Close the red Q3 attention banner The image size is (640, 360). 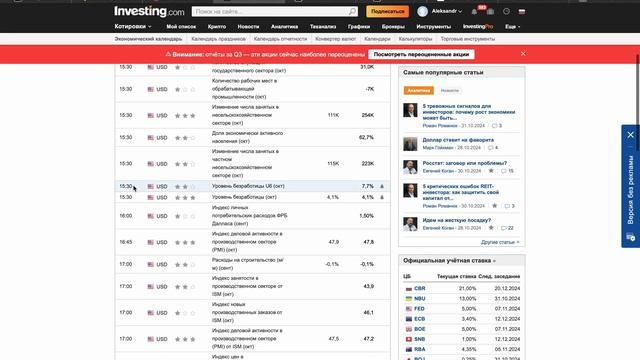[x=523, y=54]
